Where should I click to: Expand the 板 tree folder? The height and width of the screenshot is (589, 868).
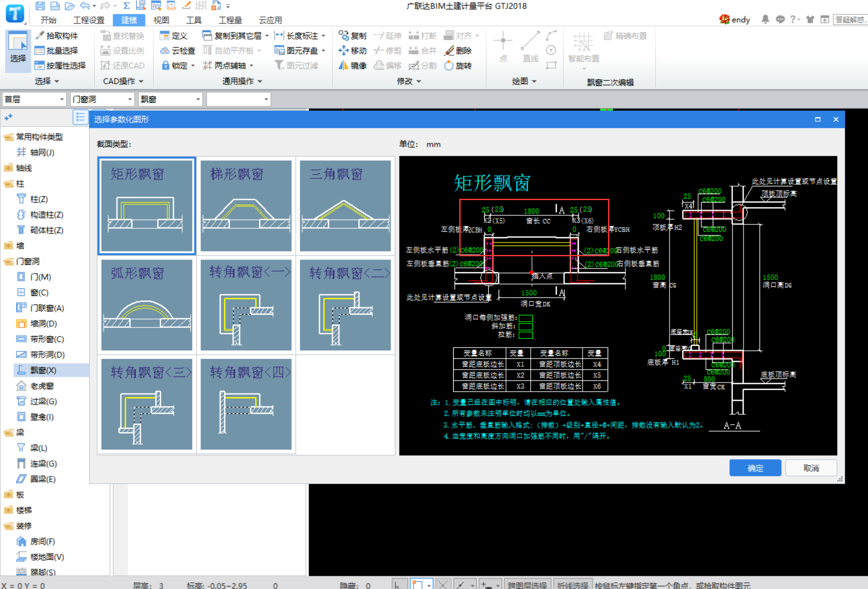(8, 495)
